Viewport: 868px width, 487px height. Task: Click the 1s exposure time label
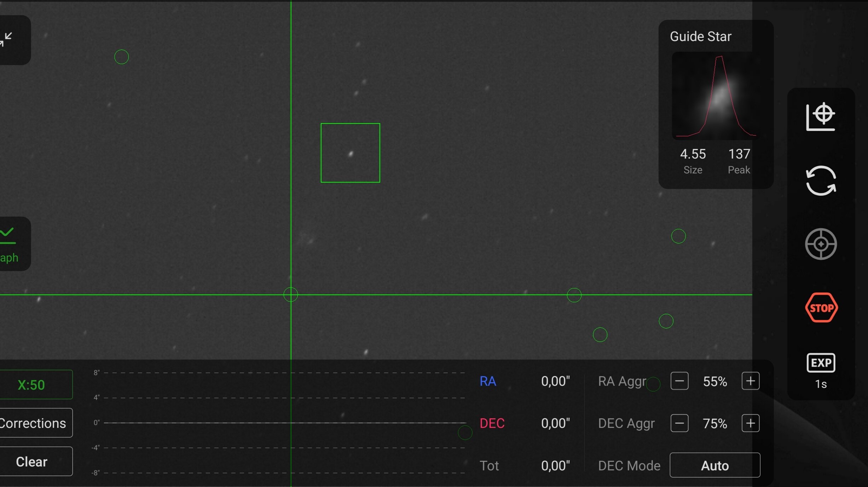click(821, 384)
